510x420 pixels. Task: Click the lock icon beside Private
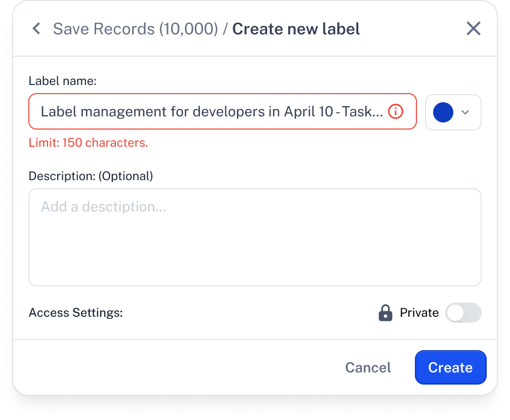click(x=386, y=313)
